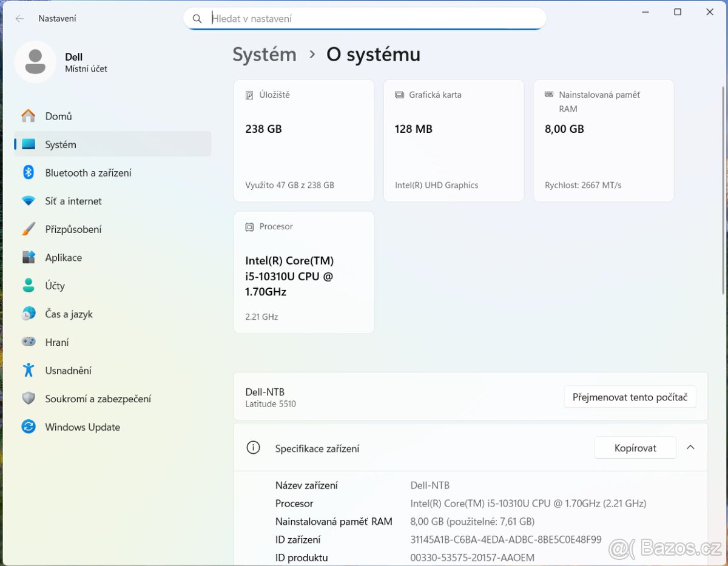The width and height of the screenshot is (728, 566).
Task: Open the Hraní gaming section
Action: [x=57, y=342]
